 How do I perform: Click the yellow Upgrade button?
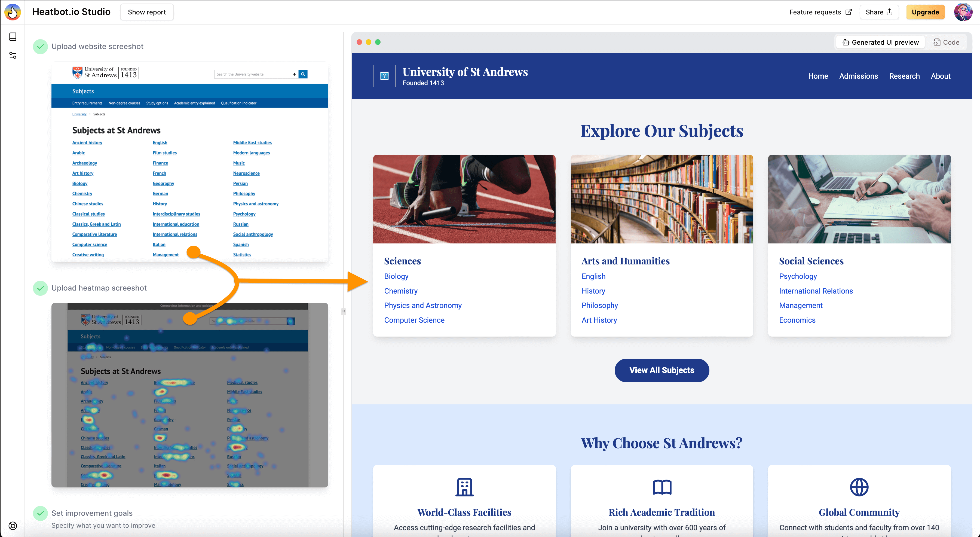925,12
